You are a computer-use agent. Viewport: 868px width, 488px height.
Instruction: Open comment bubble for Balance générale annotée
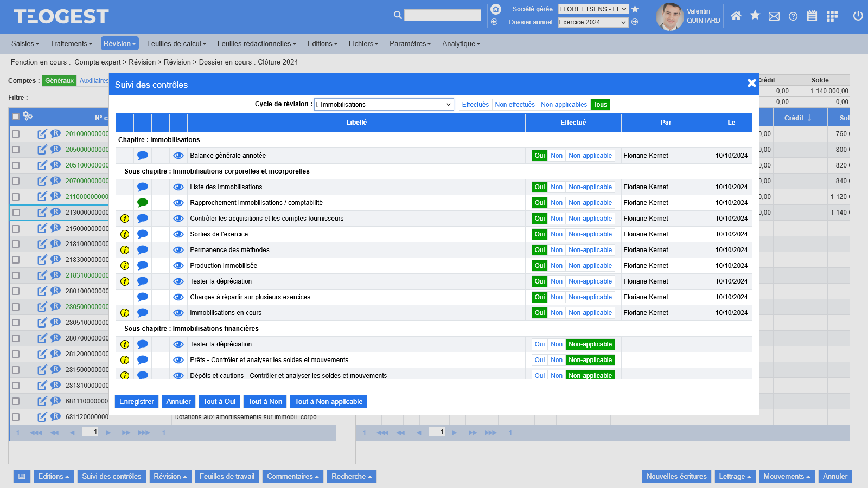(143, 156)
